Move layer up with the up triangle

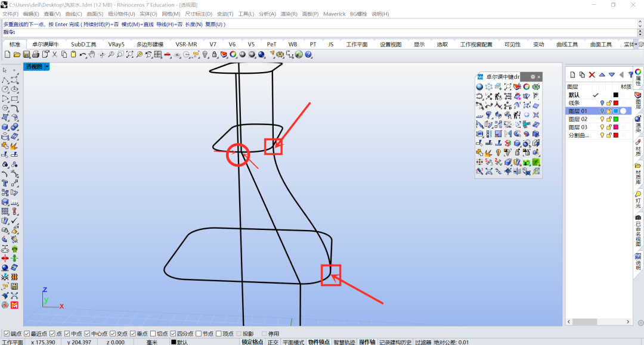602,74
